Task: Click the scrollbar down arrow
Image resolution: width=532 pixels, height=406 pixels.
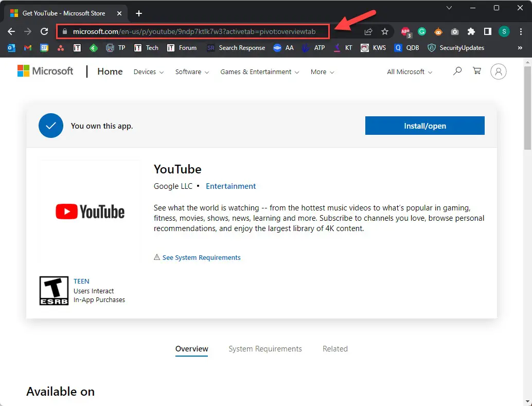Action: click(x=527, y=402)
